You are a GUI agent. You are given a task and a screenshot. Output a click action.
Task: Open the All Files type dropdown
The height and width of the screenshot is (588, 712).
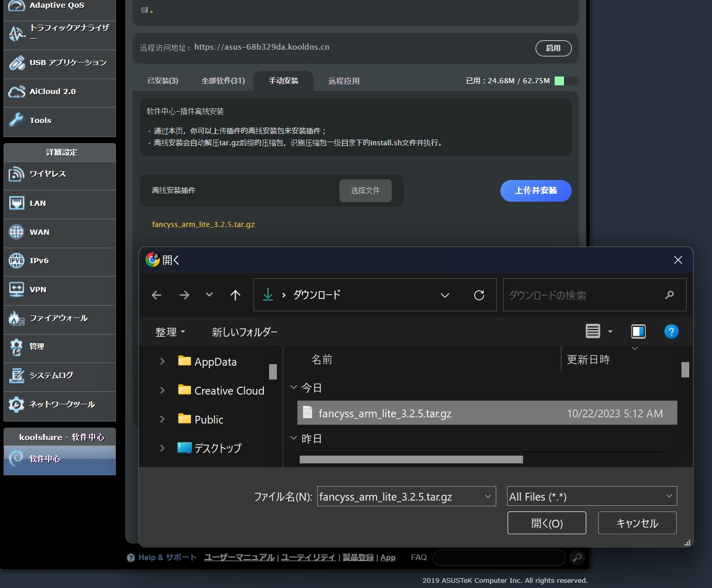coord(592,496)
